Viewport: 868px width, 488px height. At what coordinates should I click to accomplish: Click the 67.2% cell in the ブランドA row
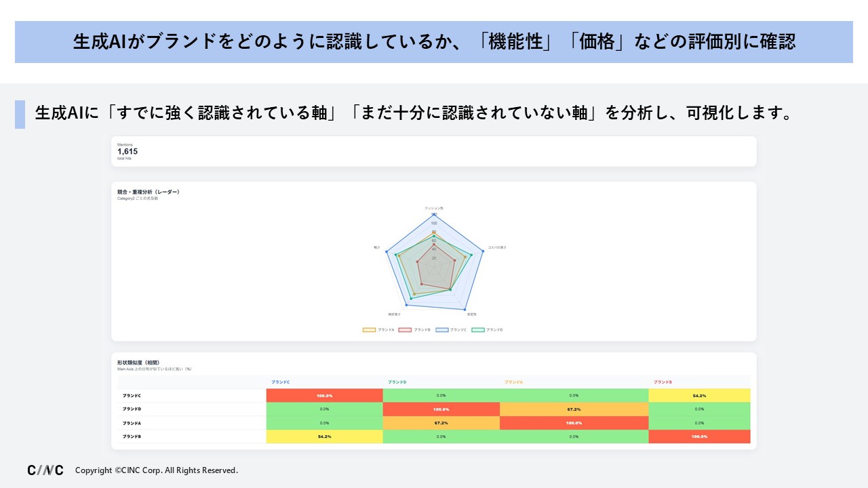[441, 423]
